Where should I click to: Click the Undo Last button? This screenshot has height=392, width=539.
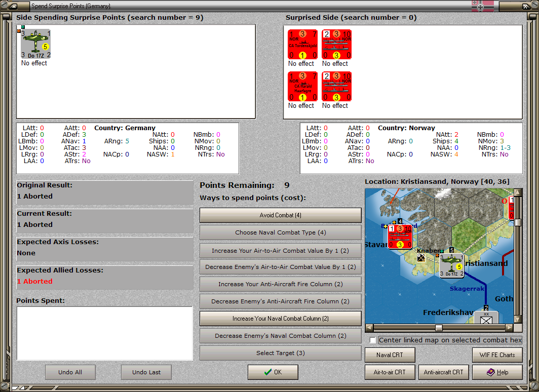[x=146, y=372]
